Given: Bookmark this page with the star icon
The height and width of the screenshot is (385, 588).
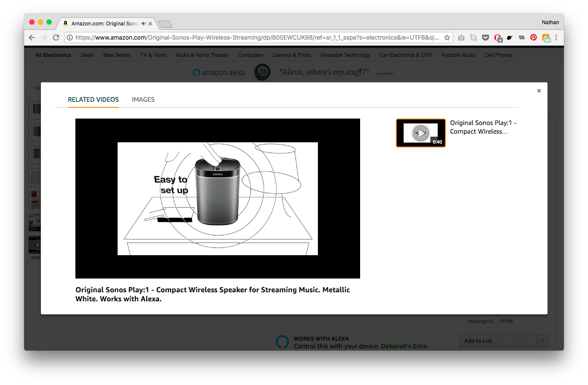Looking at the screenshot, I should [x=447, y=38].
